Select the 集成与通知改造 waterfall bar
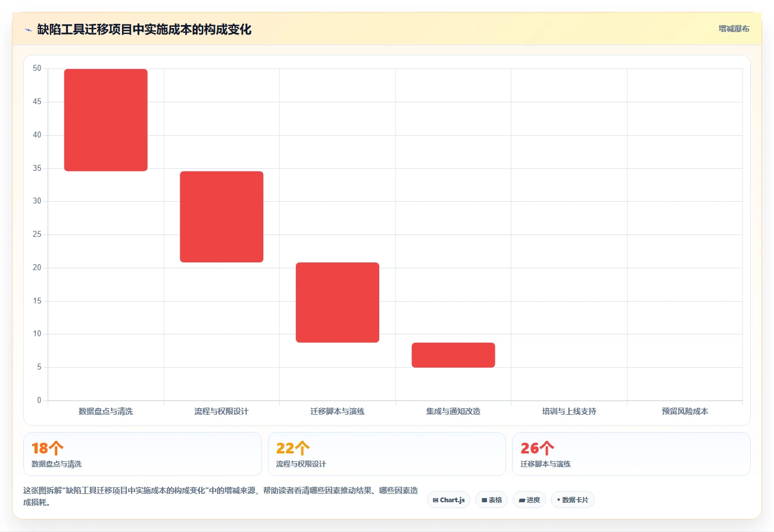 tap(453, 355)
